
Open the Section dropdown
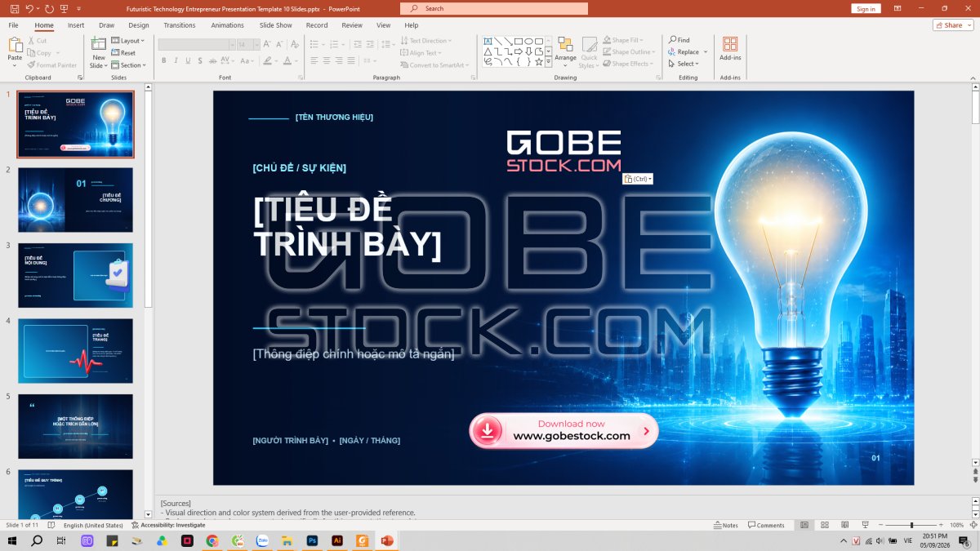pyautogui.click(x=128, y=65)
